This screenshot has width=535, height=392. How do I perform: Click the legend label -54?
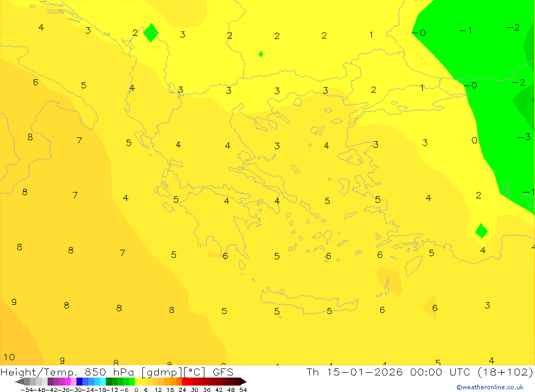27,390
